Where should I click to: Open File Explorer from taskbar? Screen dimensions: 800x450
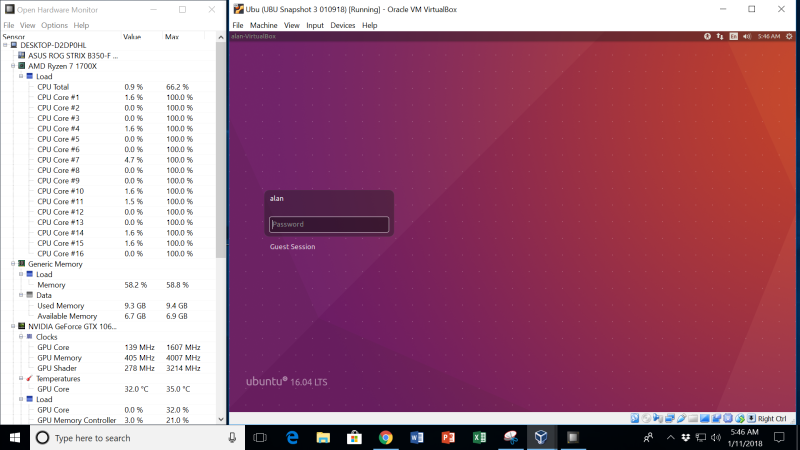(323, 438)
